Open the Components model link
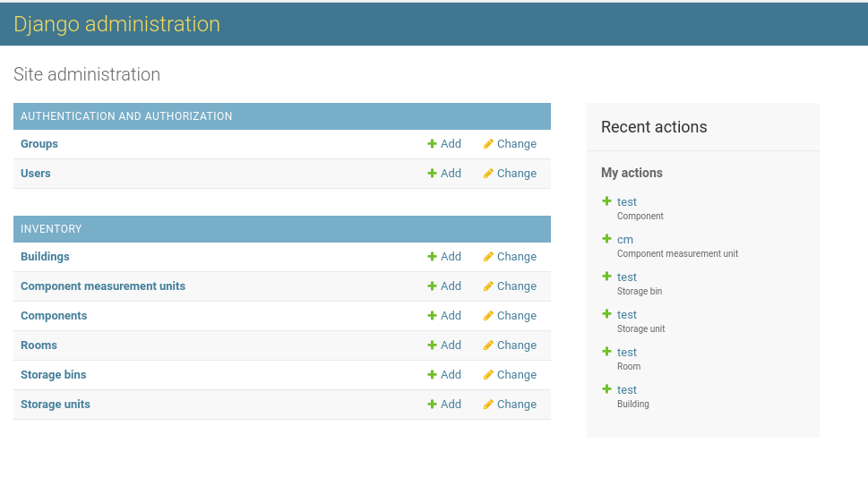The width and height of the screenshot is (868, 503). (x=54, y=315)
